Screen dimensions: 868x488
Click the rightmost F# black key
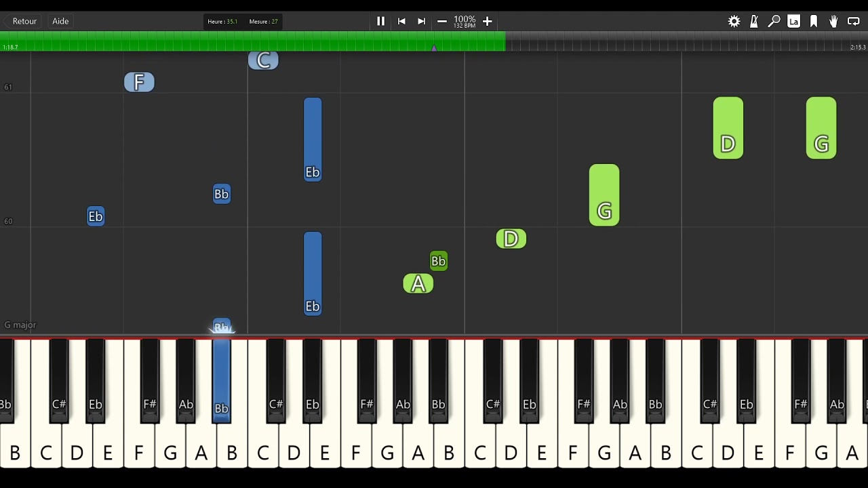(801, 380)
